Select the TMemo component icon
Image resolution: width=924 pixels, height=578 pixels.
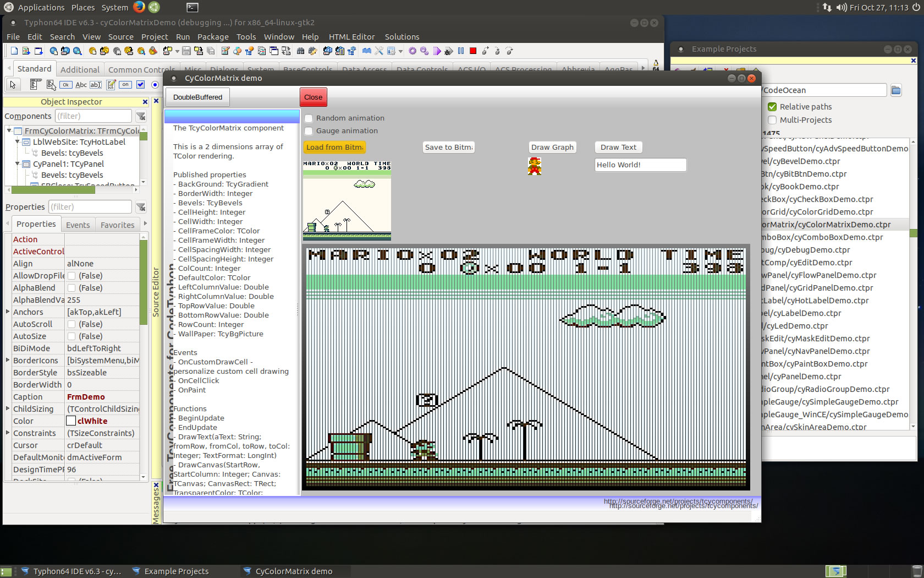[111, 85]
